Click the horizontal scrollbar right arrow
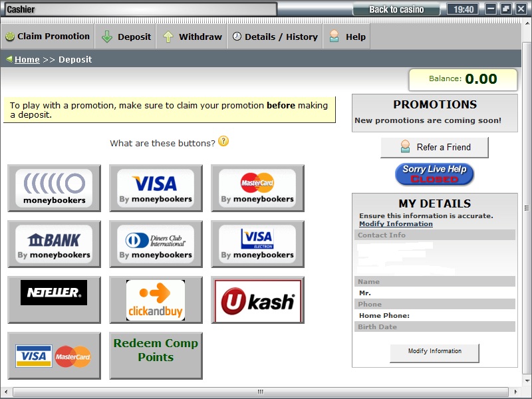 [516, 392]
